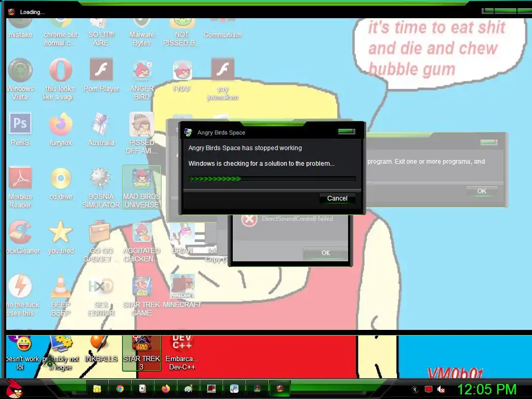Screen dimensions: 532x399
Task: Click the red monitor tray icon
Action: (429, 390)
